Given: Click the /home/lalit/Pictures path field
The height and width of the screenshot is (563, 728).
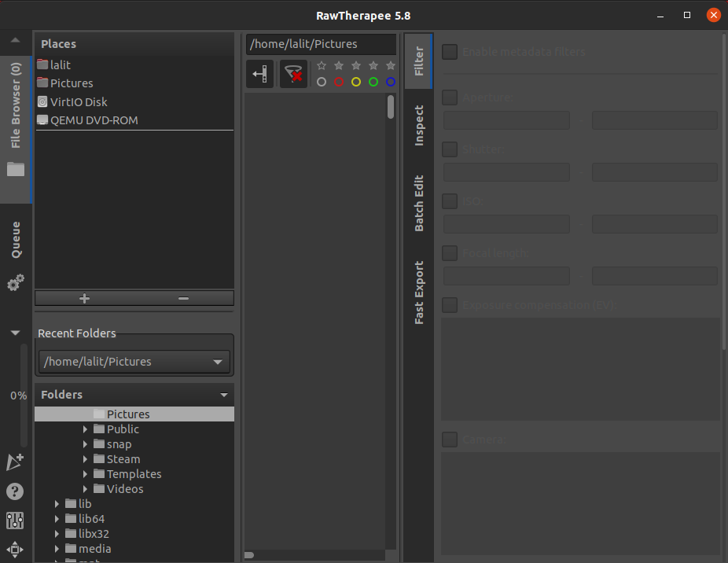Looking at the screenshot, I should click(320, 44).
